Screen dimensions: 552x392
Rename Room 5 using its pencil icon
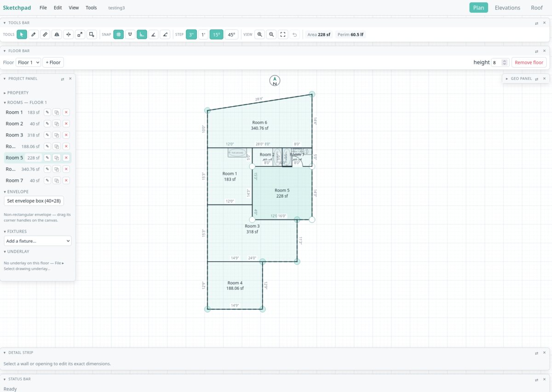click(47, 158)
